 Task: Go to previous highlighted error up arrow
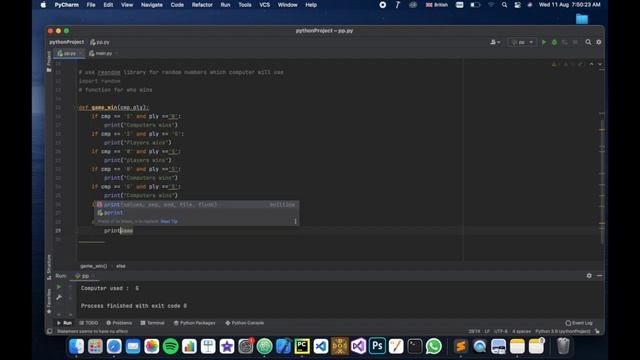click(x=591, y=64)
